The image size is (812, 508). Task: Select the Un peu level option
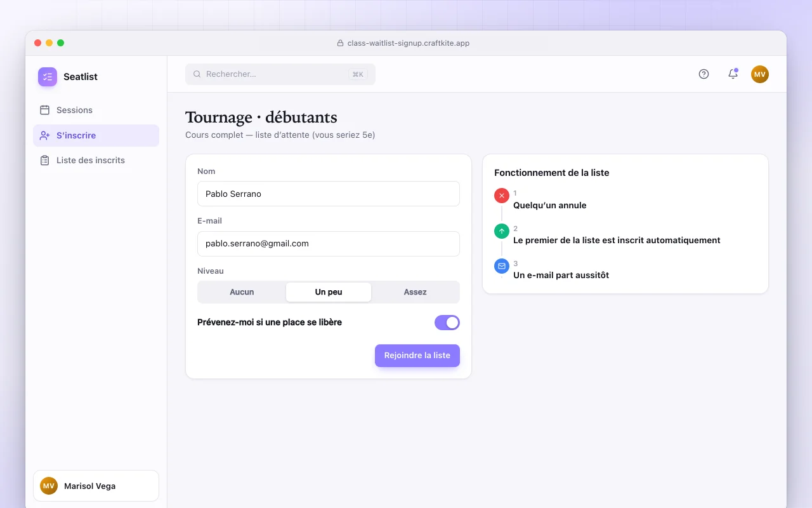[329, 292]
